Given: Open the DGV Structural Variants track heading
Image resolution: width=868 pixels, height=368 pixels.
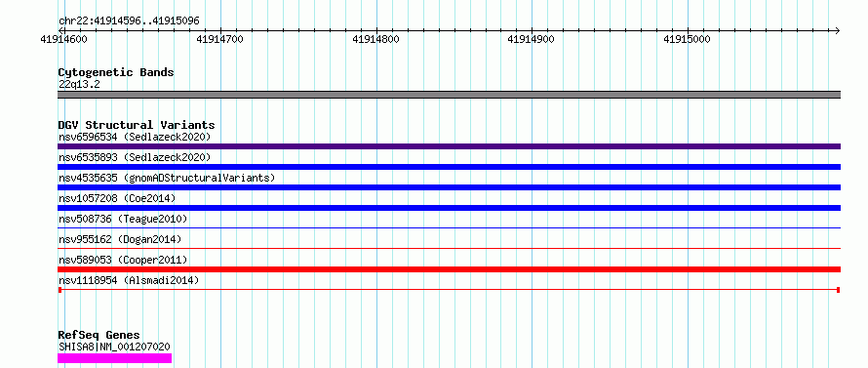Looking at the screenshot, I should pos(137,125).
